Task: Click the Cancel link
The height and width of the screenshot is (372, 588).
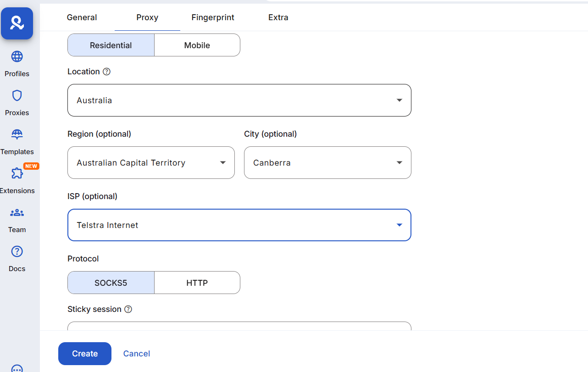Action: 137,354
